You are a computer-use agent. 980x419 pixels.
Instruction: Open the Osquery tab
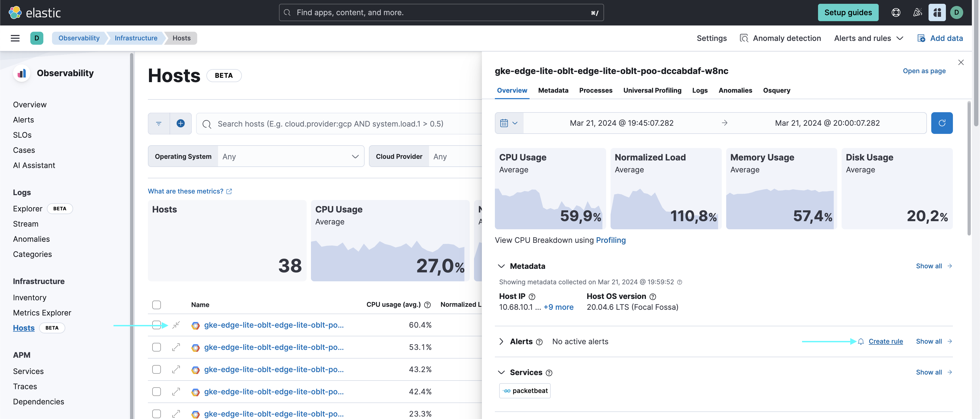coord(777,91)
